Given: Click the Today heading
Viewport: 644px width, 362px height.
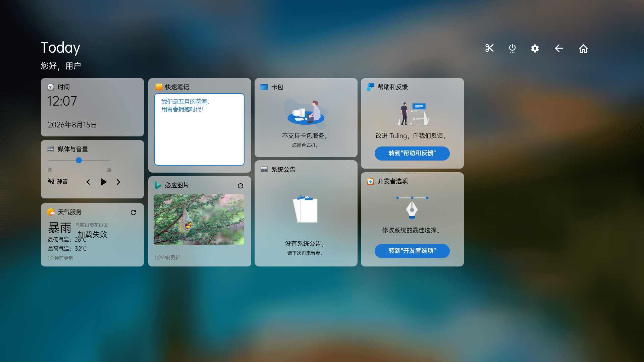Looking at the screenshot, I should coord(60,48).
